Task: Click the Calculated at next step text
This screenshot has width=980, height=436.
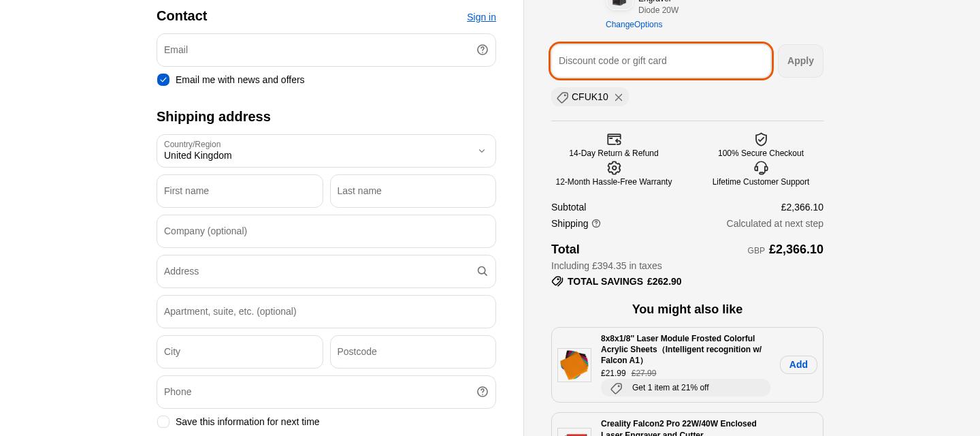Action: [774, 223]
